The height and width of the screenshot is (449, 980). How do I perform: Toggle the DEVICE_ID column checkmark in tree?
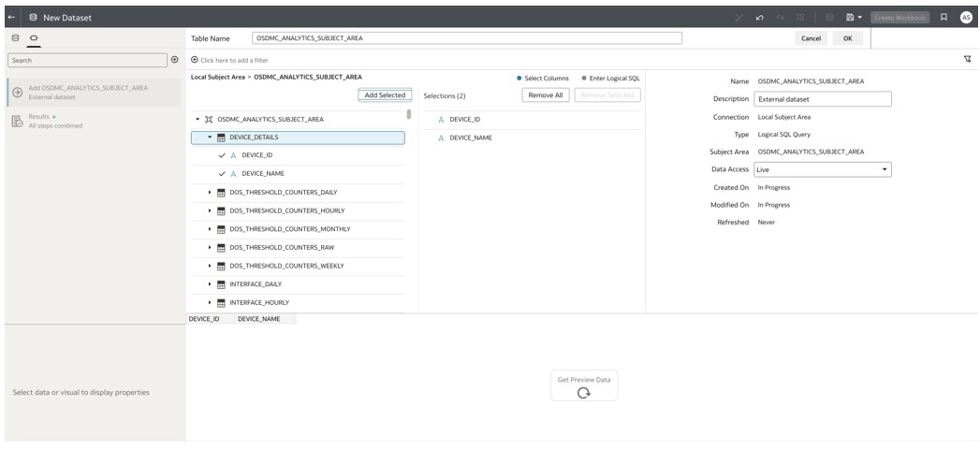[223, 155]
